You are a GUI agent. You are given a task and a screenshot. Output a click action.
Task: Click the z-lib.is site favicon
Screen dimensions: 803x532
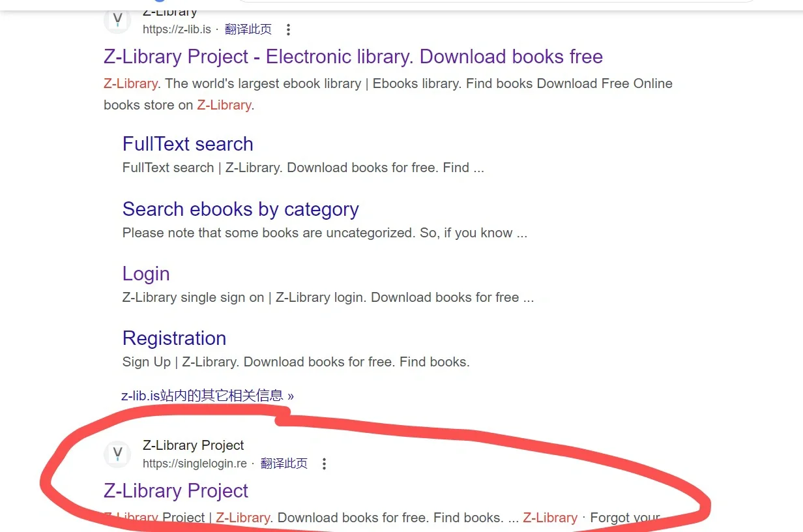point(117,20)
